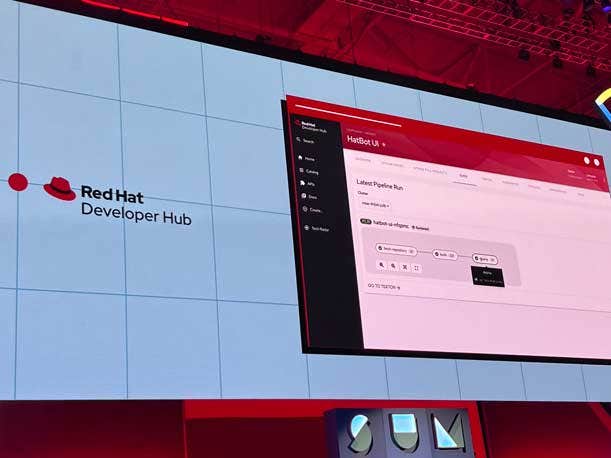The width and height of the screenshot is (611, 458).
Task: Click the middle build task node
Action: point(444,255)
